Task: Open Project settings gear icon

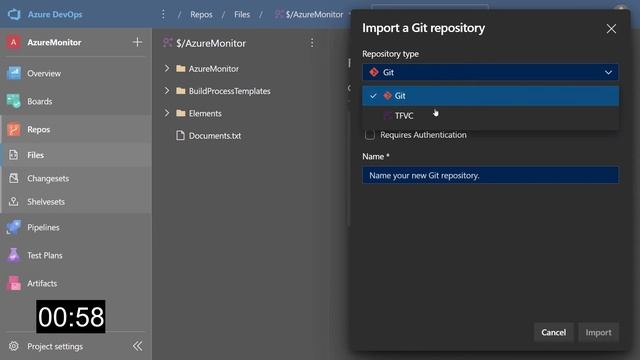Action: [x=13, y=346]
